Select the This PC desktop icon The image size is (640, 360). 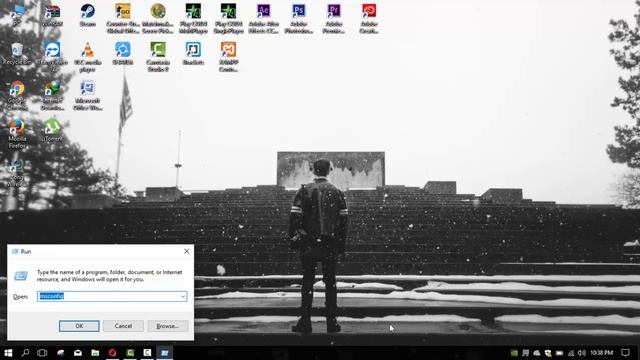pos(17,16)
